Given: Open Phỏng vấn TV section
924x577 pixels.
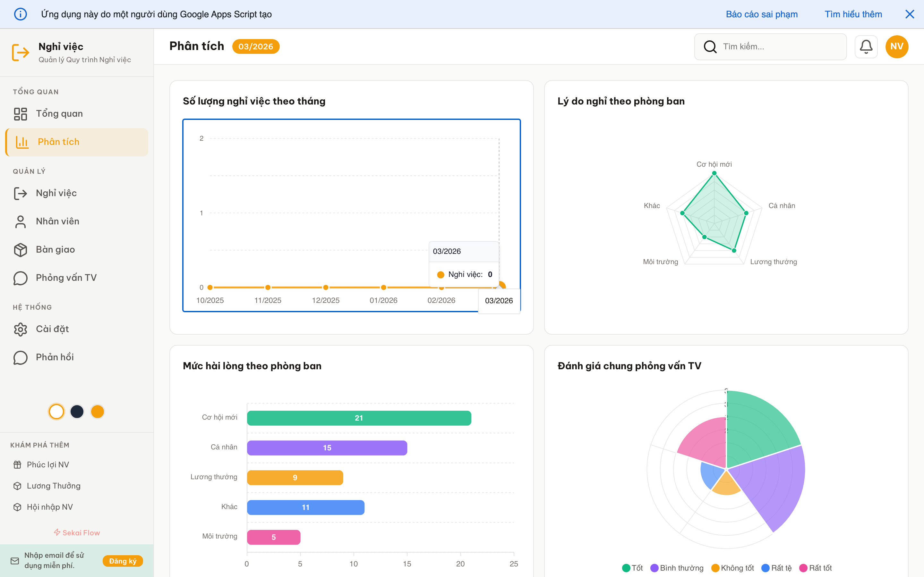Looking at the screenshot, I should 66,278.
